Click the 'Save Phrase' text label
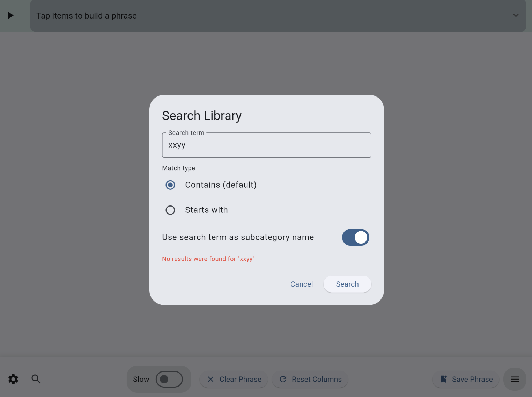 (x=472, y=379)
